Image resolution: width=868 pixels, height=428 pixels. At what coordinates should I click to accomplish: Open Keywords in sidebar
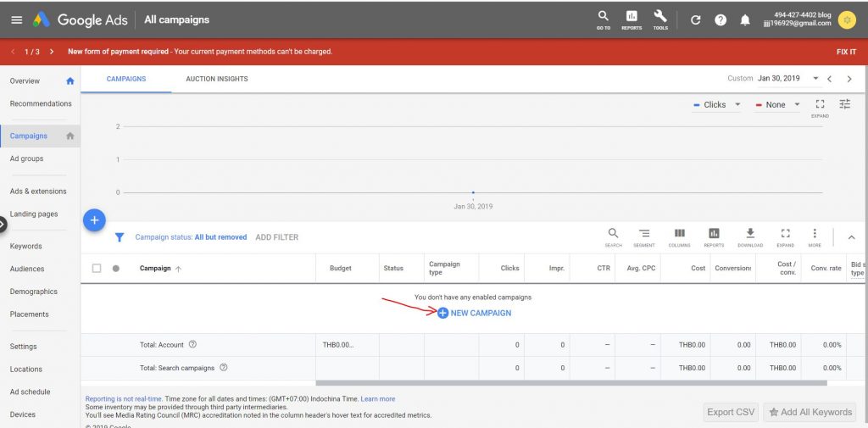point(26,246)
